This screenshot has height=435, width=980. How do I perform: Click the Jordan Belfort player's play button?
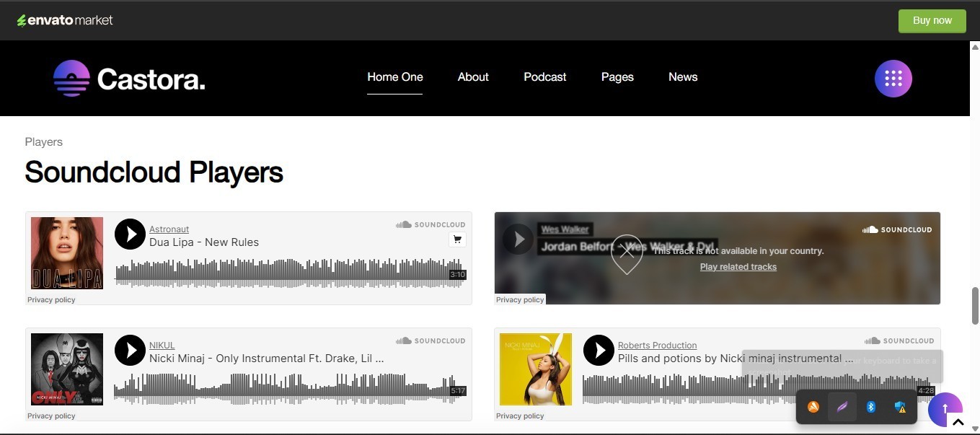(518, 239)
